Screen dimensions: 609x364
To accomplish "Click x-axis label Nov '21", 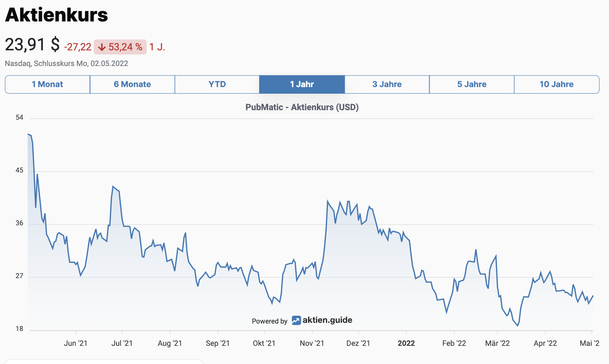I will pos(312,343).
